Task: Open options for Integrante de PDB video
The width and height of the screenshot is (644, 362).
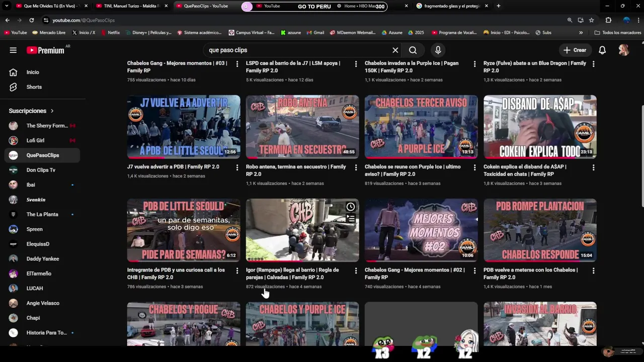Action: 237,270
